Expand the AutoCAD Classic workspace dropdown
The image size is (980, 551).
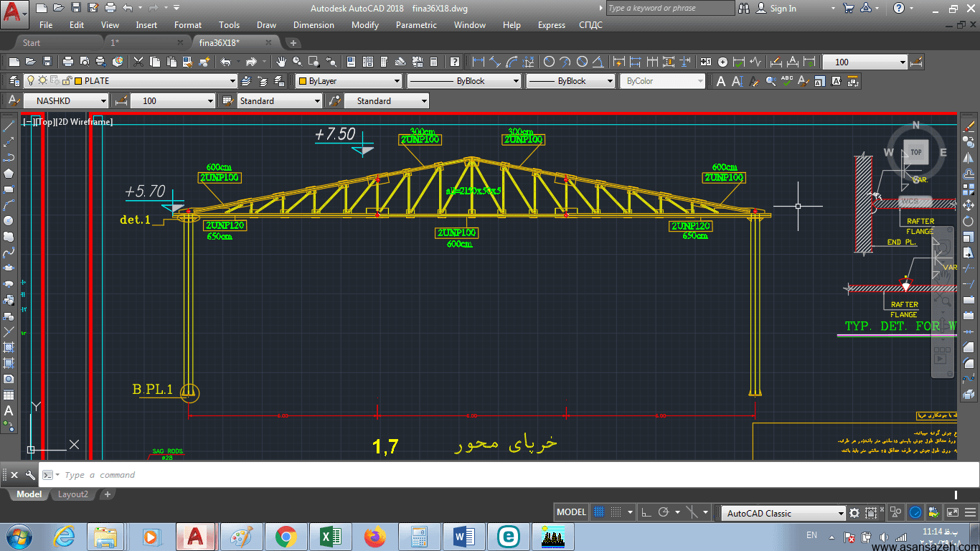pos(841,513)
